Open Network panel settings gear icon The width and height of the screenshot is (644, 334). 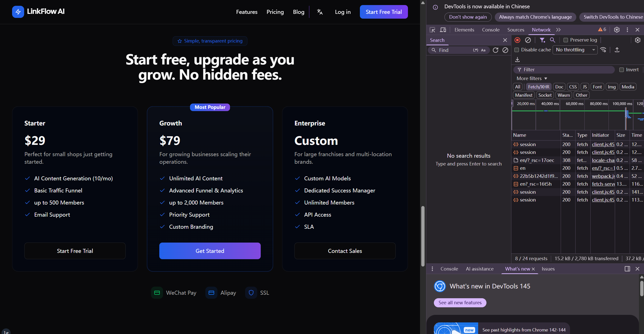638,40
